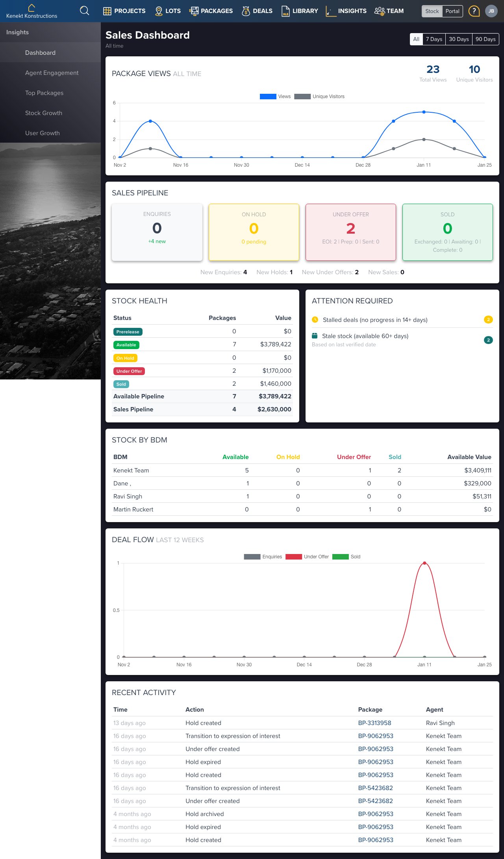This screenshot has width=504, height=859.
Task: Select the All time range filter
Action: (416, 39)
